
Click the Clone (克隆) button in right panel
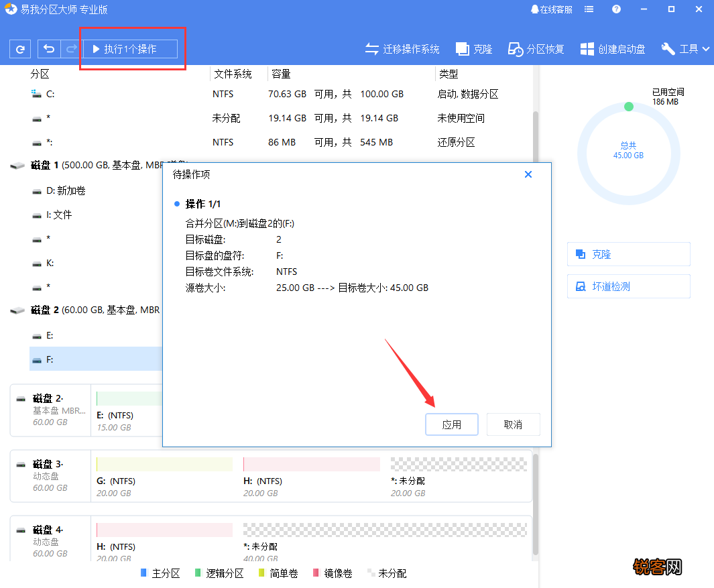[628, 254]
